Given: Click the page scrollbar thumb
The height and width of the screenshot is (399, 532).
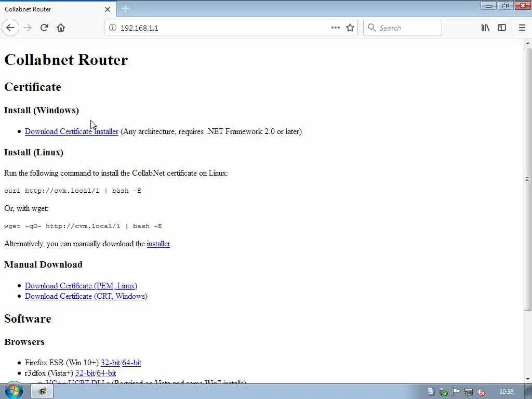Looking at the screenshot, I should 527,179.
